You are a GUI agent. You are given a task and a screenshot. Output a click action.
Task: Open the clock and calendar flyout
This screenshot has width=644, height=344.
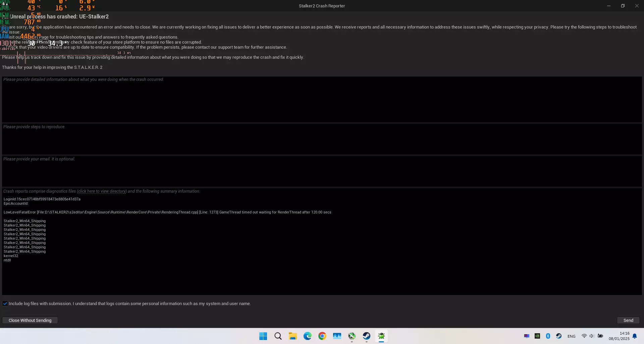click(619, 336)
